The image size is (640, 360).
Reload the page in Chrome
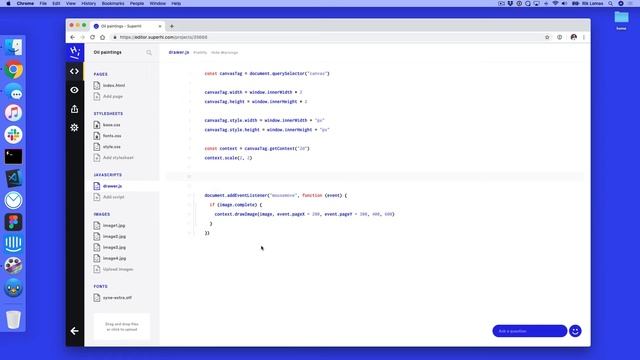coord(93,37)
